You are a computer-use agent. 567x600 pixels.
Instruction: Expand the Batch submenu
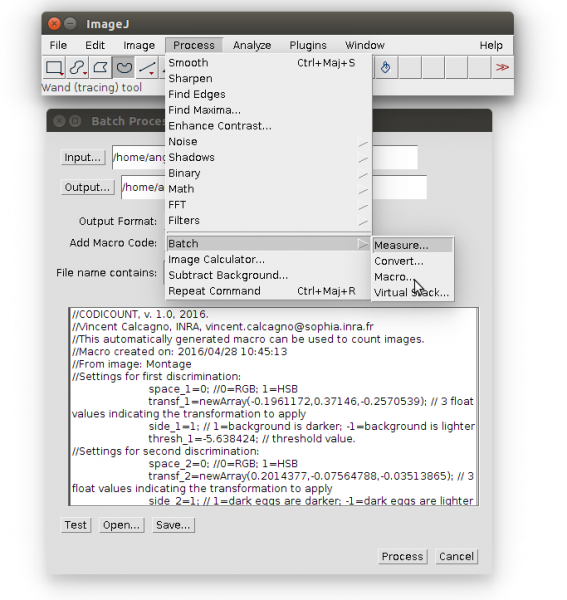(268, 244)
